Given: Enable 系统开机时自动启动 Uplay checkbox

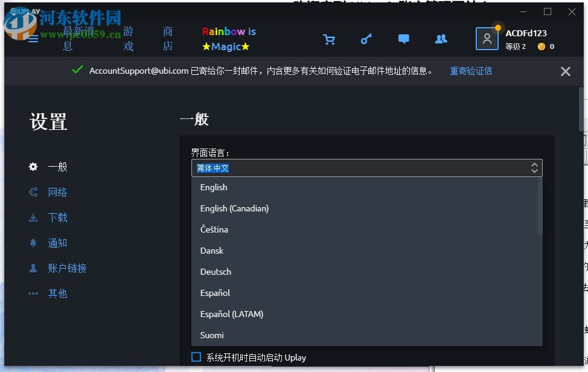Looking at the screenshot, I should [x=196, y=357].
